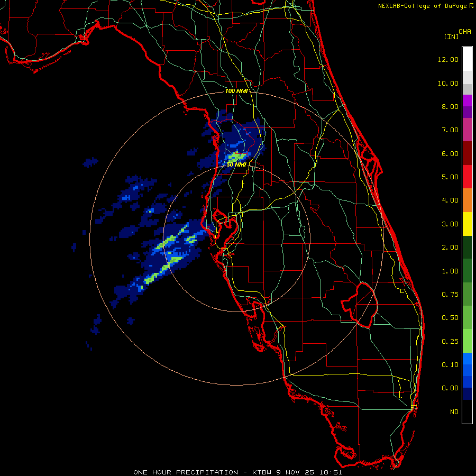Click the OHA product label
The height and width of the screenshot is (476, 476).
pos(465,31)
